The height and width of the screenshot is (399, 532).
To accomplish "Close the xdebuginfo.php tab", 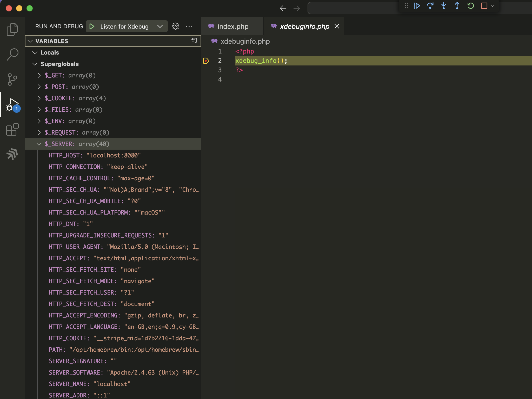I will pyautogui.click(x=336, y=26).
